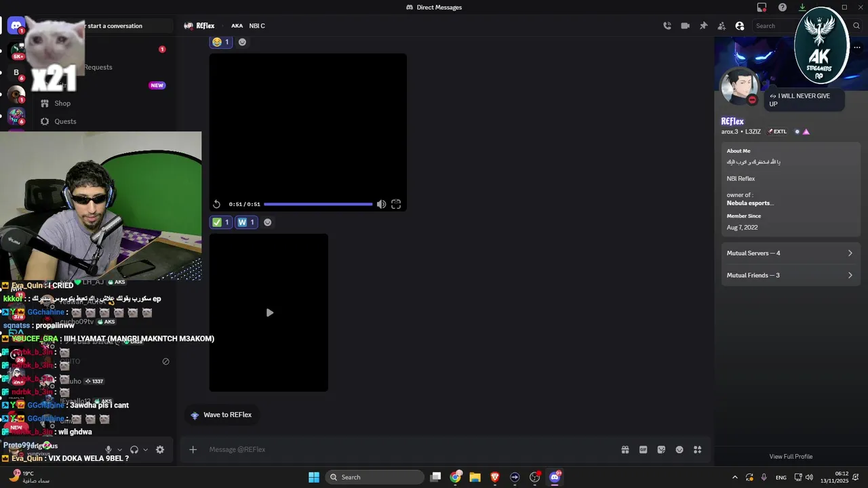Open profile more options ellipsis
Image resolution: width=868 pixels, height=488 pixels.
click(x=856, y=47)
